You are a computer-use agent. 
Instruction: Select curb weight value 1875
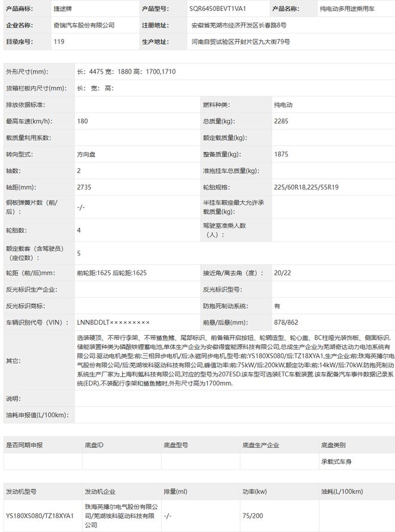(x=281, y=154)
